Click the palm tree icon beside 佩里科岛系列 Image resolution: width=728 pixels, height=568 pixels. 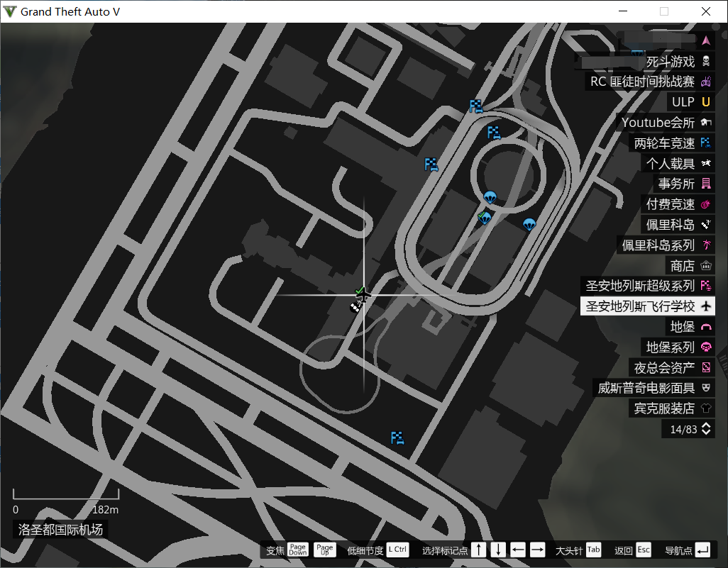706,245
